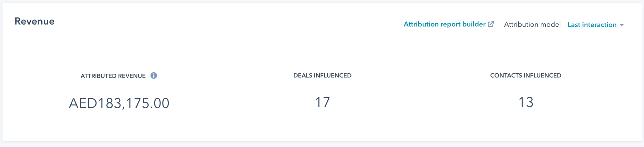Click the Attribution model label
Image resolution: width=644 pixels, height=147 pixels.
tap(532, 24)
